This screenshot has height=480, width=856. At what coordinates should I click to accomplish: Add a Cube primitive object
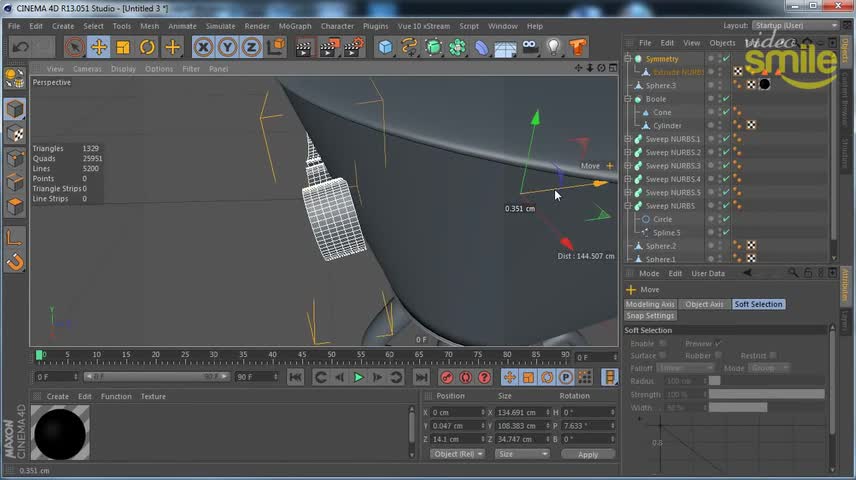pyautogui.click(x=385, y=47)
